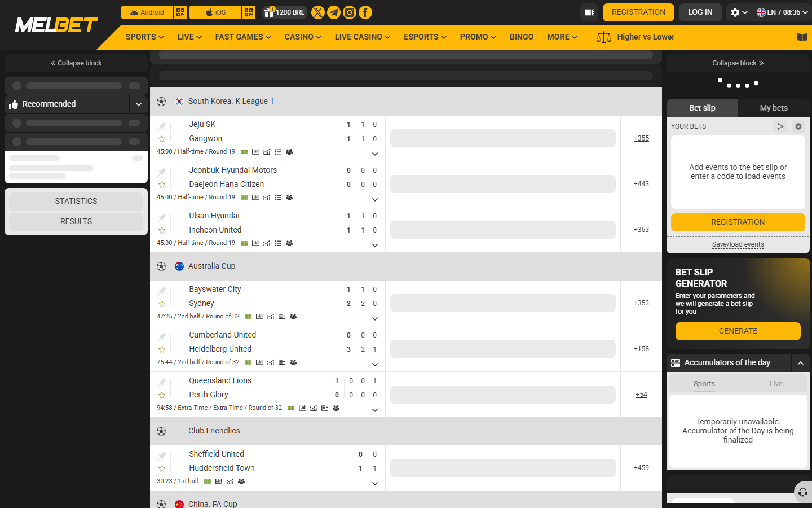The image size is (812, 508).
Task: Open pitch view icon for Jeju SK match
Action: click(244, 152)
